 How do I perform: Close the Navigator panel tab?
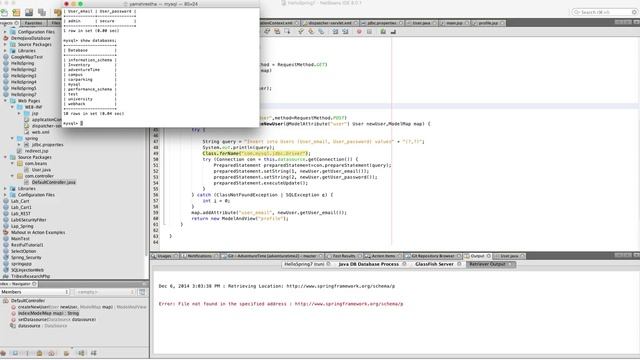[35, 284]
